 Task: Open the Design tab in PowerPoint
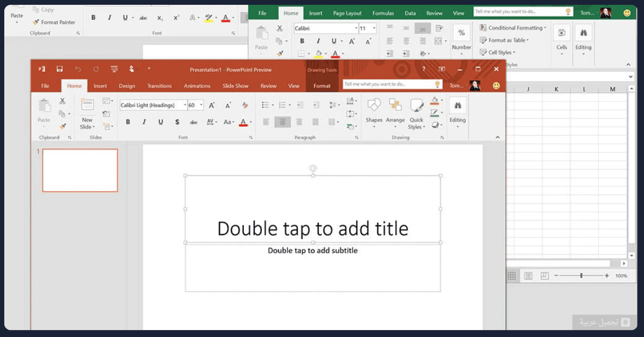click(x=127, y=86)
